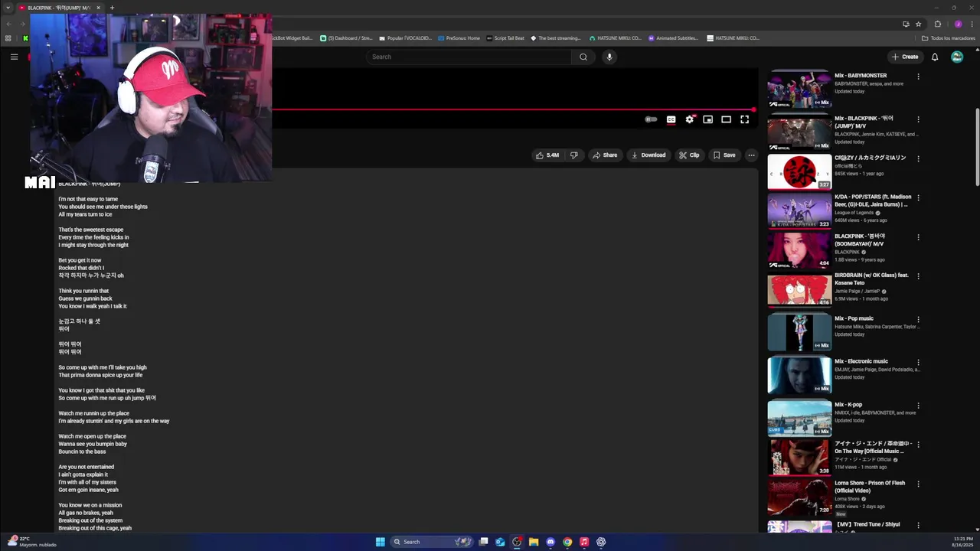The width and height of the screenshot is (980, 551).
Task: Enter fullscreen in the video player
Action: click(x=744, y=119)
